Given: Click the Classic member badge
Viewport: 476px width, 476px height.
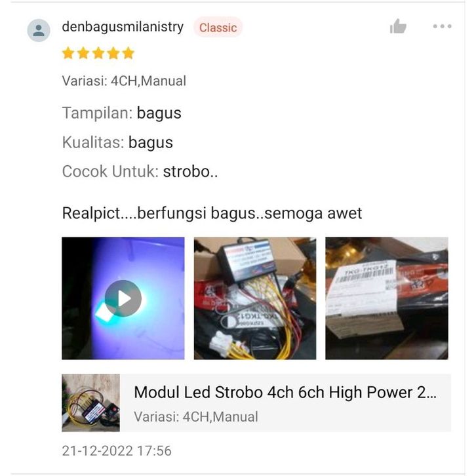Looking at the screenshot, I should (218, 28).
